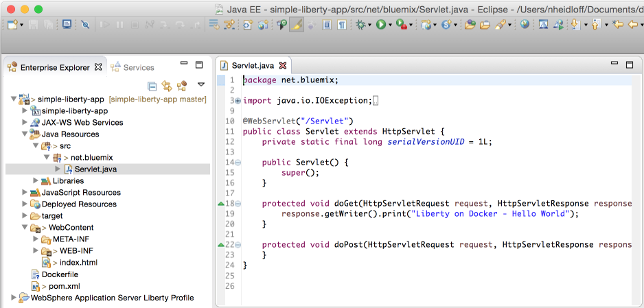
Task: Toggle Mark Occurrences highlighter
Action: click(x=296, y=25)
